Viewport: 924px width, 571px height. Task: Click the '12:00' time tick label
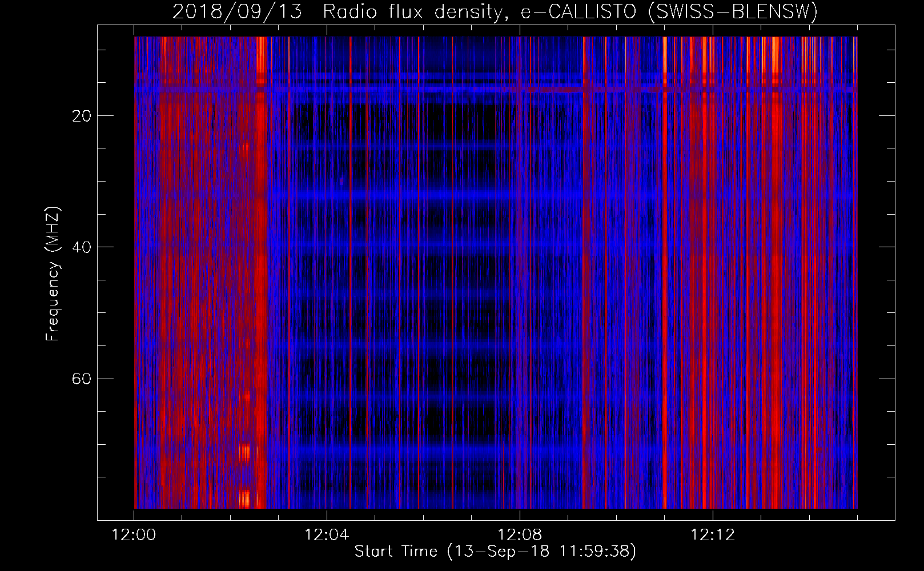click(x=134, y=535)
